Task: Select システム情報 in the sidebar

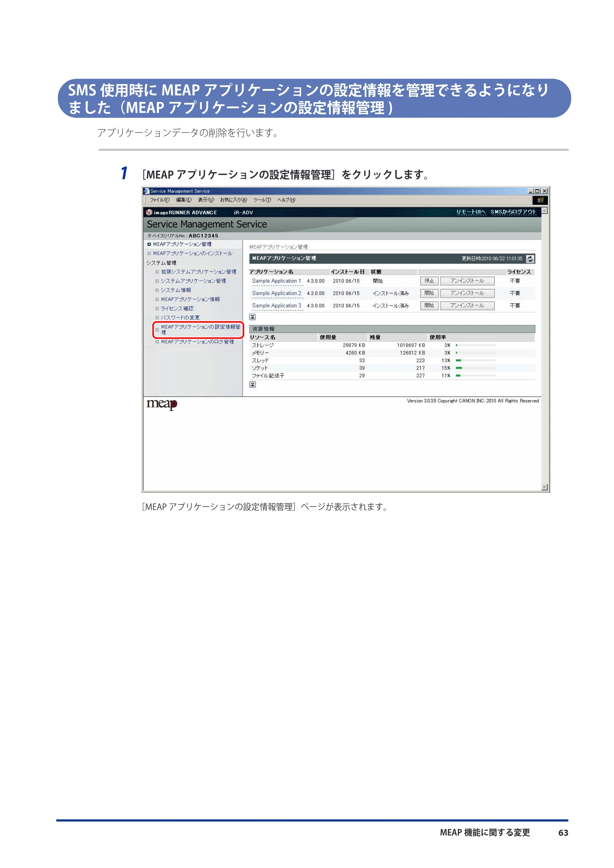Action: 176,290
